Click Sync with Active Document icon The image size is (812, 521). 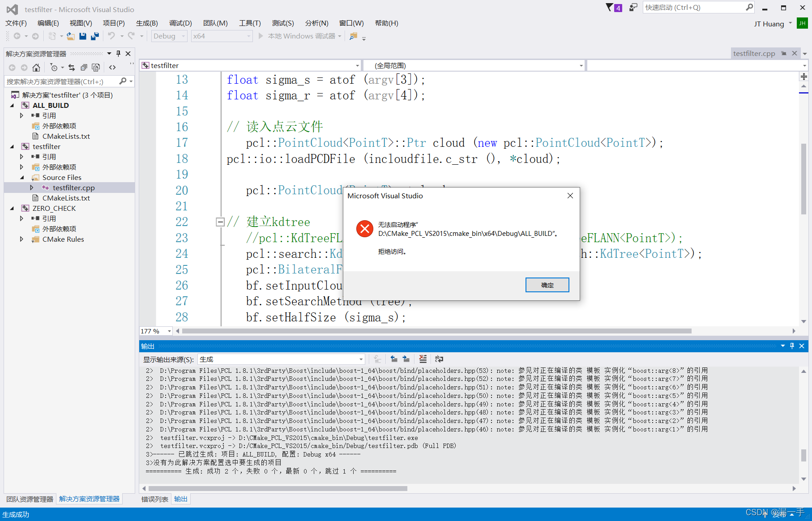point(72,68)
